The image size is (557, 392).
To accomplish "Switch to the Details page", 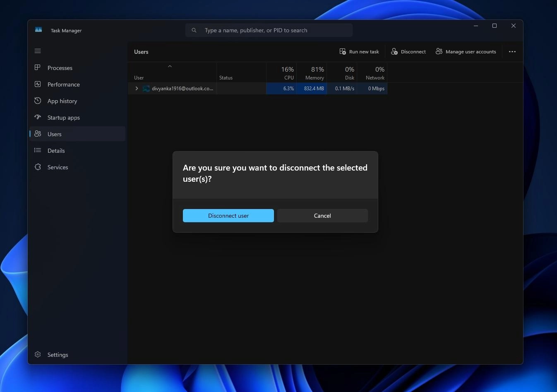I will [56, 150].
